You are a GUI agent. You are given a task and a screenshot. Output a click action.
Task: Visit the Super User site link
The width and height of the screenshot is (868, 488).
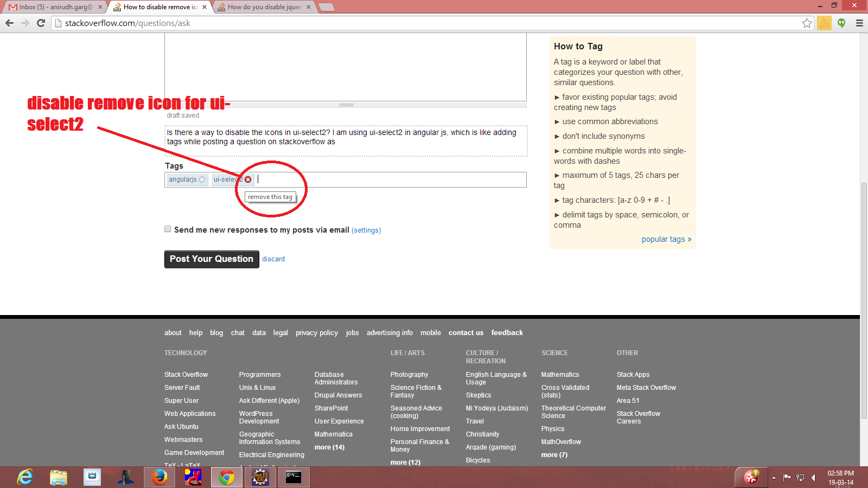point(181,401)
